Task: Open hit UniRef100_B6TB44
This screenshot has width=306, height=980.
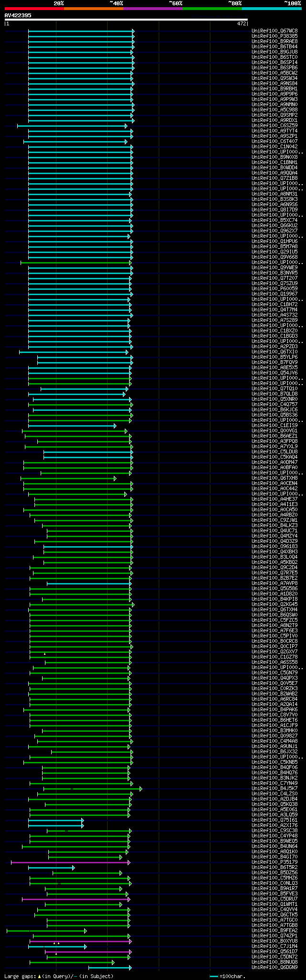Action: tap(274, 47)
